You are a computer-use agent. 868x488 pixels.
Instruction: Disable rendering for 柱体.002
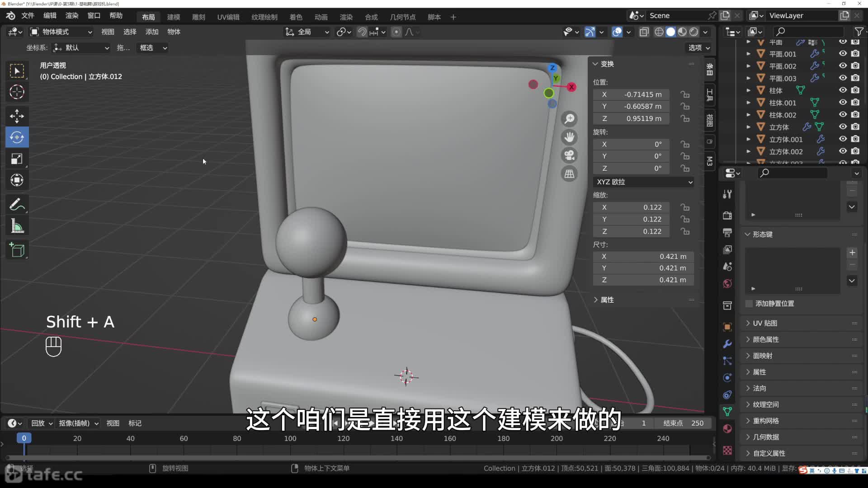855,114
